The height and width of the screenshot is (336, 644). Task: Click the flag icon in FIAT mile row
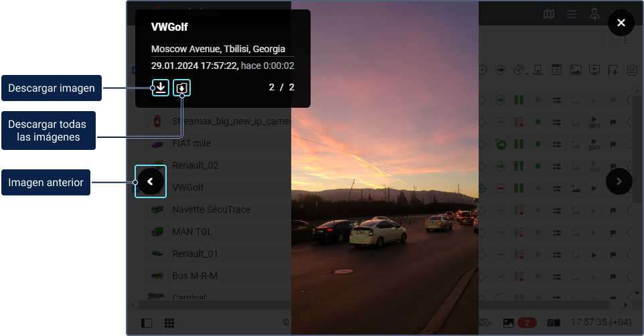pos(613,145)
